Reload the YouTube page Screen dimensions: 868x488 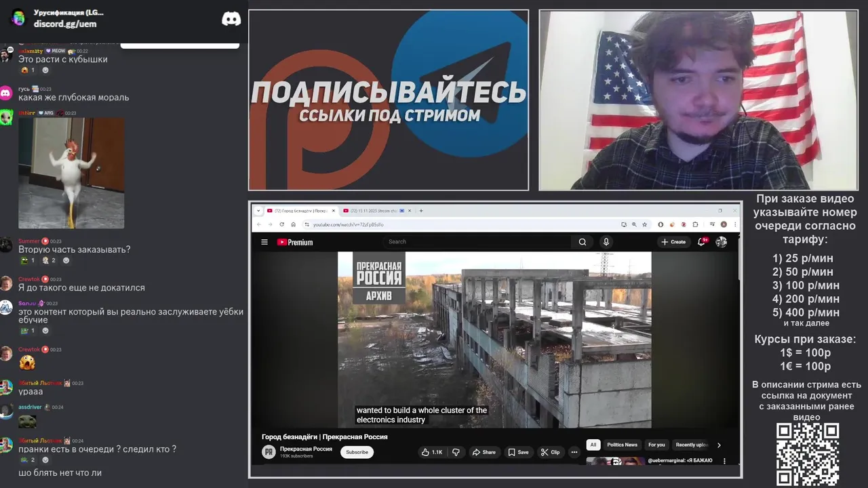pyautogui.click(x=282, y=224)
